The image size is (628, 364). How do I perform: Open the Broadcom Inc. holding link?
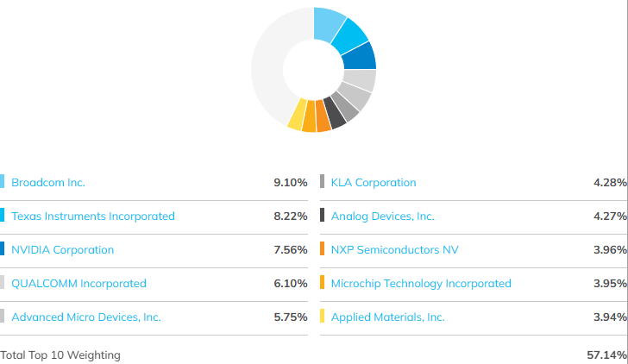[48, 183]
